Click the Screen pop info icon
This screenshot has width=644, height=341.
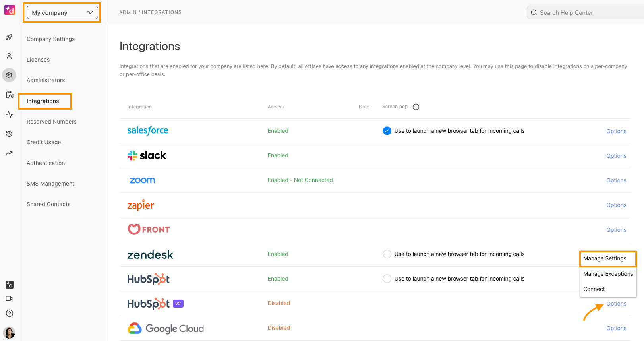pyautogui.click(x=416, y=107)
